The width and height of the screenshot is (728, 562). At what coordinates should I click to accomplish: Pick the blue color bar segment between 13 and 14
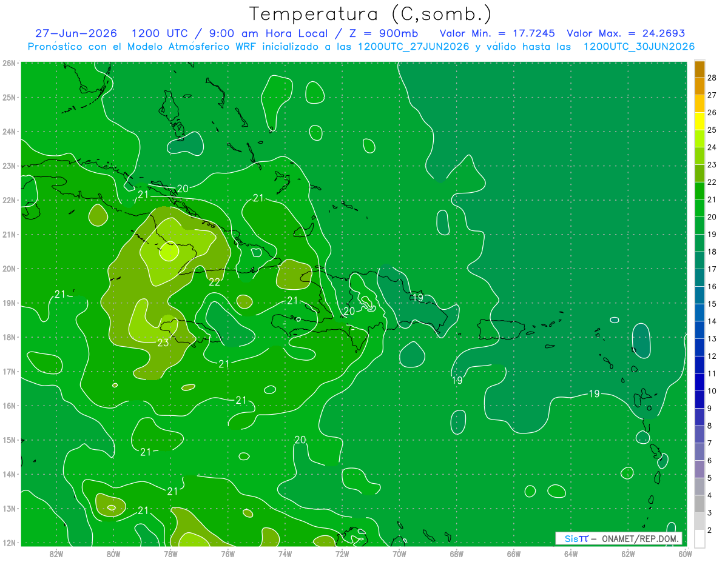[x=699, y=330]
